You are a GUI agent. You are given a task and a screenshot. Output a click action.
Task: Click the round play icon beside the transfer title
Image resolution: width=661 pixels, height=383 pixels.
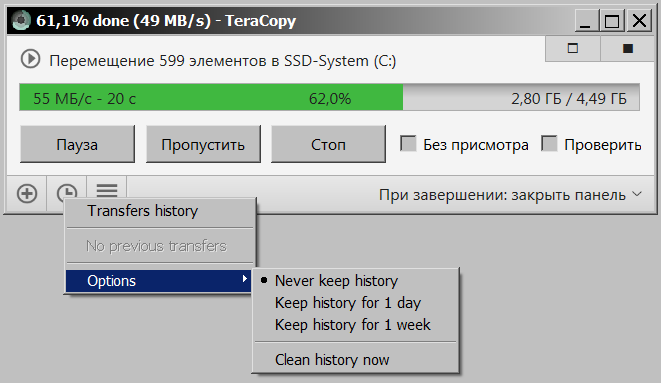tap(31, 59)
